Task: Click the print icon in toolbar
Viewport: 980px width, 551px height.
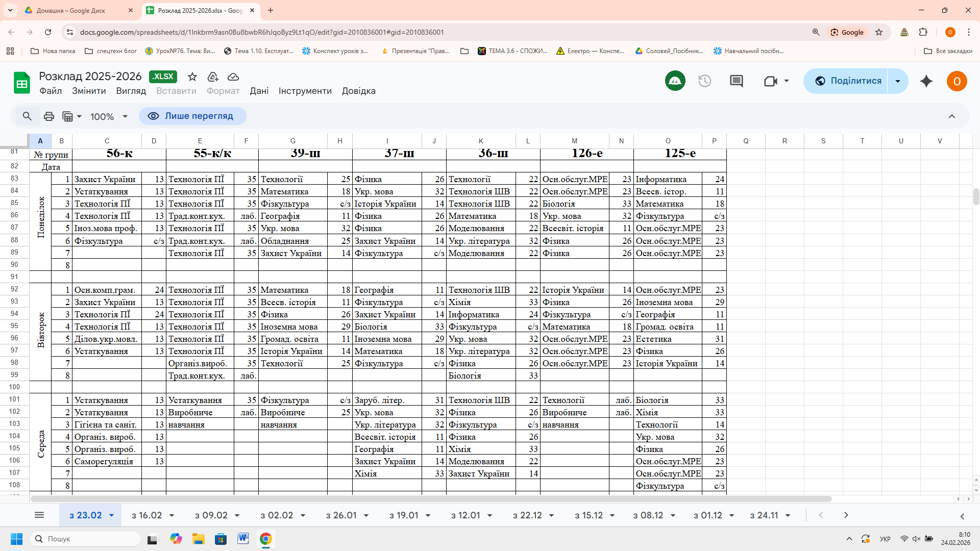Action: pos(49,116)
